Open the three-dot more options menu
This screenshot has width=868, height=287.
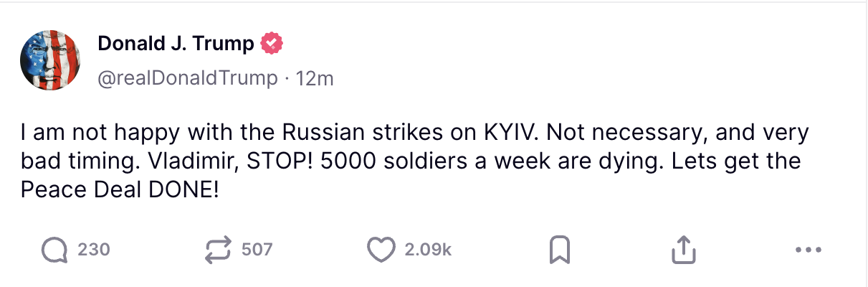point(808,250)
